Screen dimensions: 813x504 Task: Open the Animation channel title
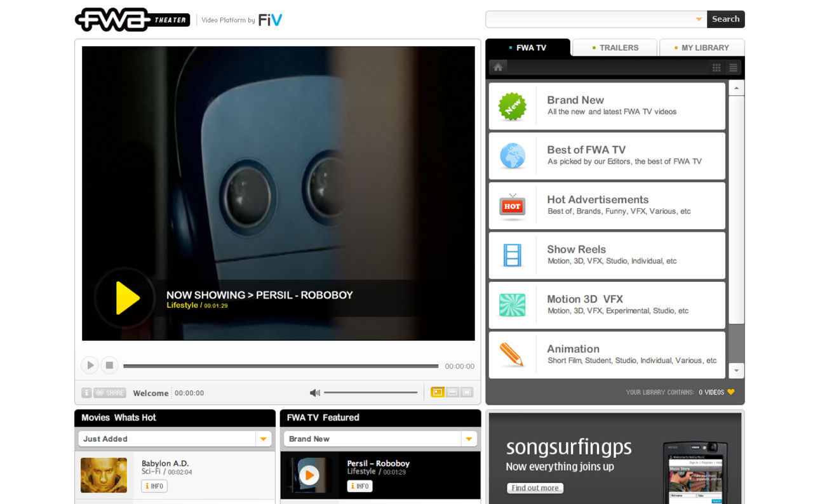573,348
